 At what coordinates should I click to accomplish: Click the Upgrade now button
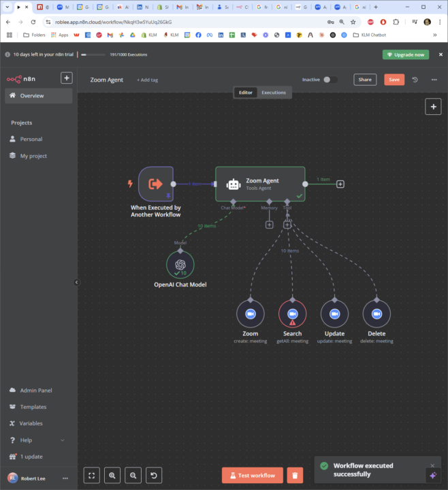(x=406, y=54)
